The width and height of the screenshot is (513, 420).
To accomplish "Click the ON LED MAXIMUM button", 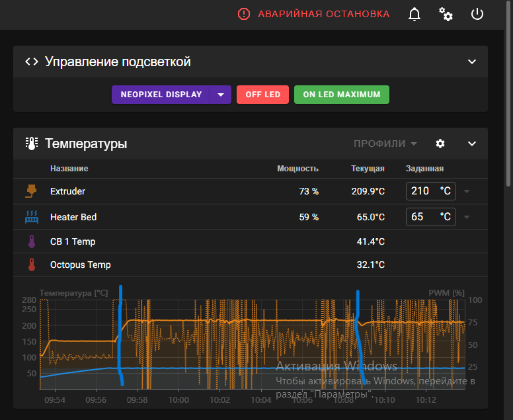I will (x=342, y=95).
